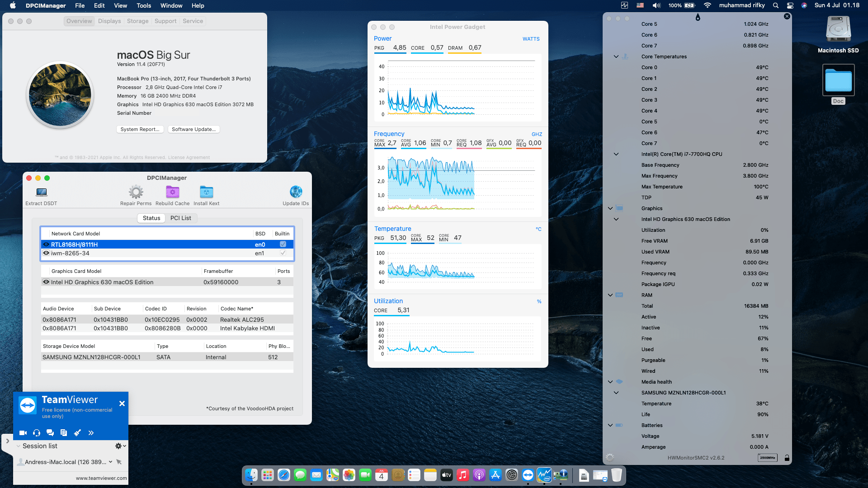This screenshot has width=868, height=488.
Task: Click the Repair Perms gear icon
Action: 136,192
